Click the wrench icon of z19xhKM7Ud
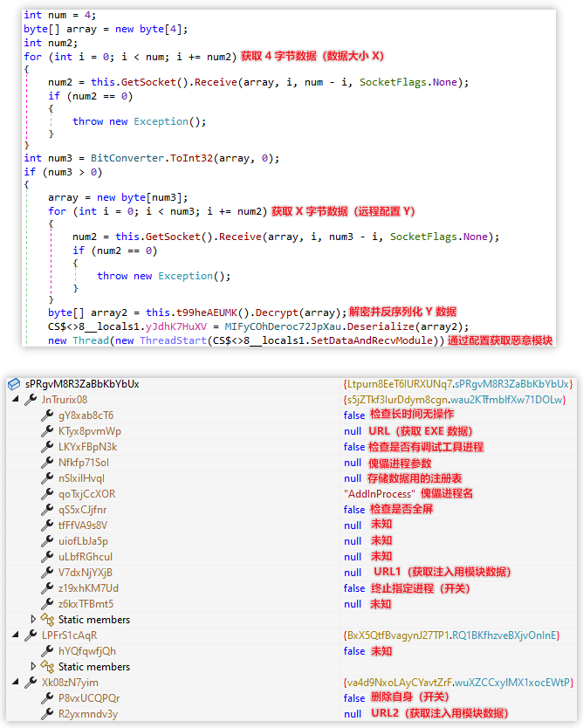The height and width of the screenshot is (728, 583). click(x=47, y=587)
